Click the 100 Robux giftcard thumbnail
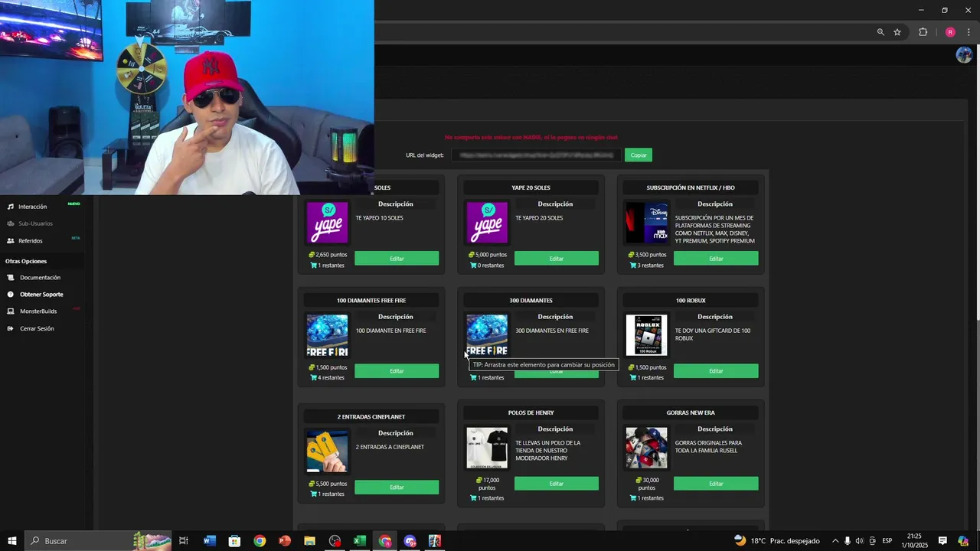The width and height of the screenshot is (980, 551). click(647, 335)
